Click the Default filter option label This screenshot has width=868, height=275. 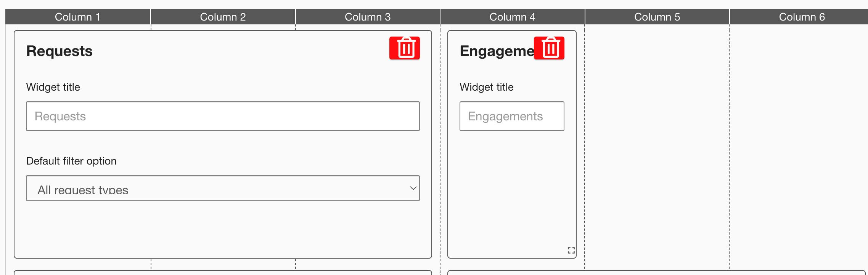point(71,161)
